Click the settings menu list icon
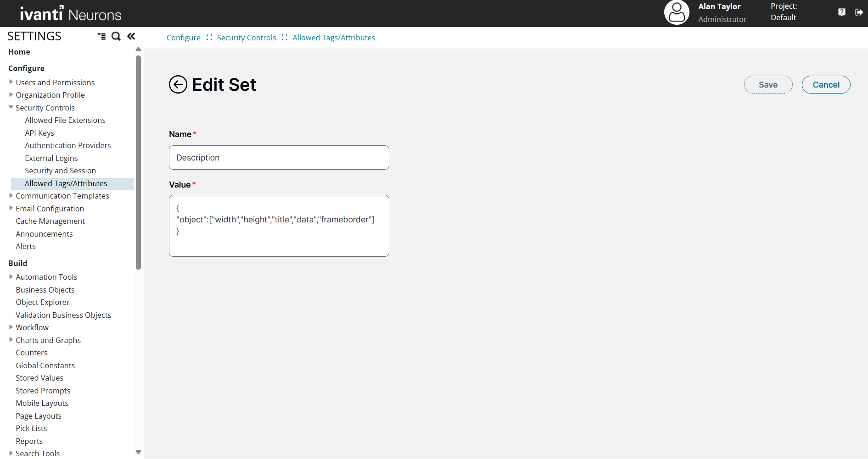Image resolution: width=868 pixels, height=459 pixels. pos(101,36)
